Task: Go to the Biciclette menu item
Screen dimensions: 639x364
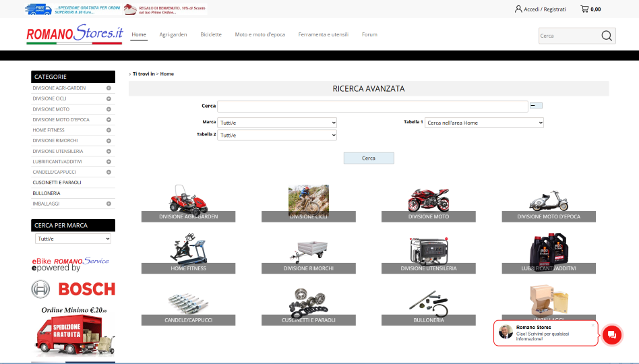Action: (x=210, y=34)
